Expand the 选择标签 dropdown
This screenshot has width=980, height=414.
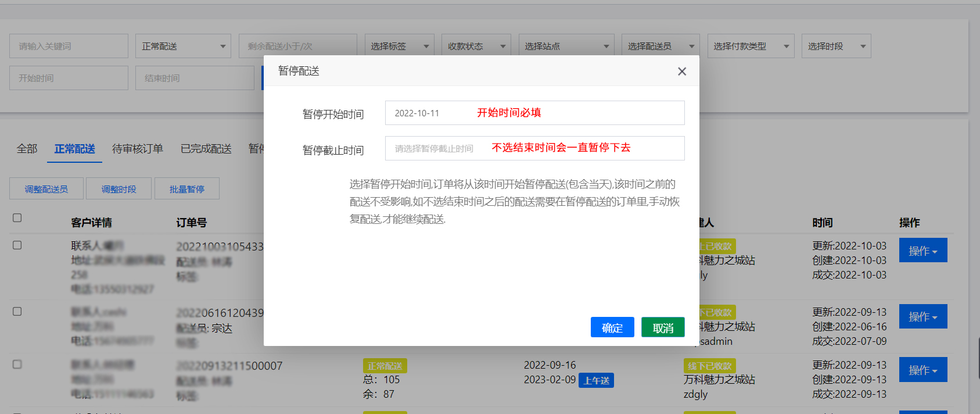[x=399, y=46]
